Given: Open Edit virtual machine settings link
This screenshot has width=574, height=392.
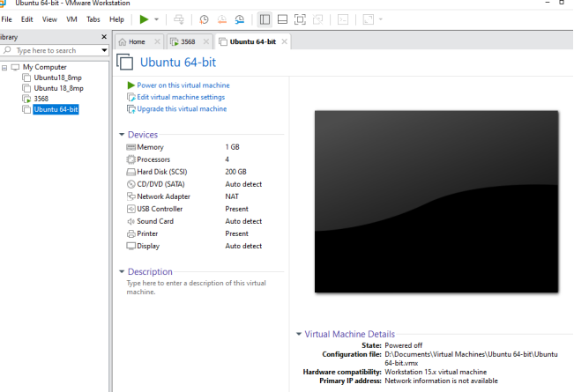Looking at the screenshot, I should pos(181,97).
